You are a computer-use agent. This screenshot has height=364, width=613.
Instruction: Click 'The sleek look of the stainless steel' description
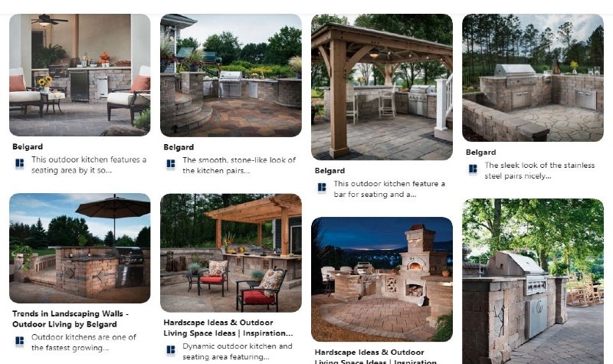(539, 170)
